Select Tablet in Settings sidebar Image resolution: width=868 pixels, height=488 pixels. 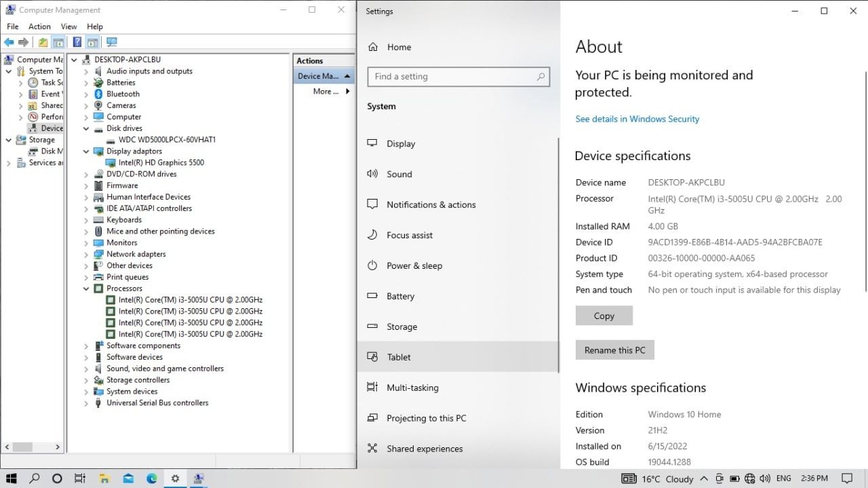click(x=458, y=357)
